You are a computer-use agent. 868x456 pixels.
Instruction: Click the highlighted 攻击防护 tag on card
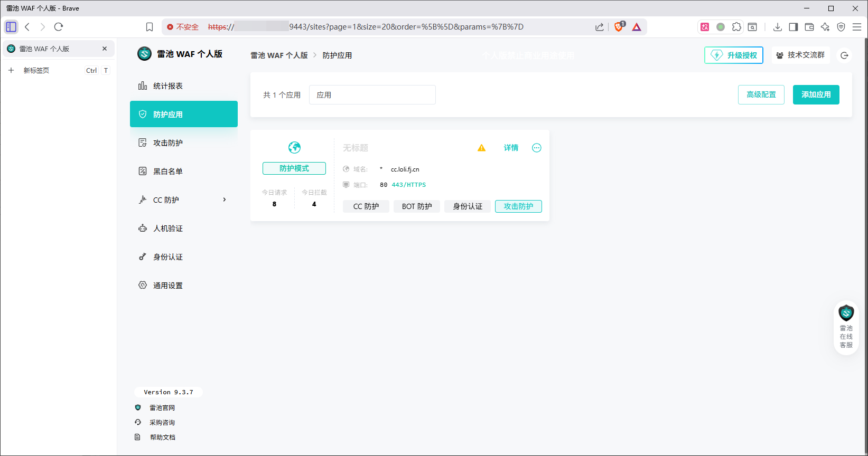click(518, 206)
